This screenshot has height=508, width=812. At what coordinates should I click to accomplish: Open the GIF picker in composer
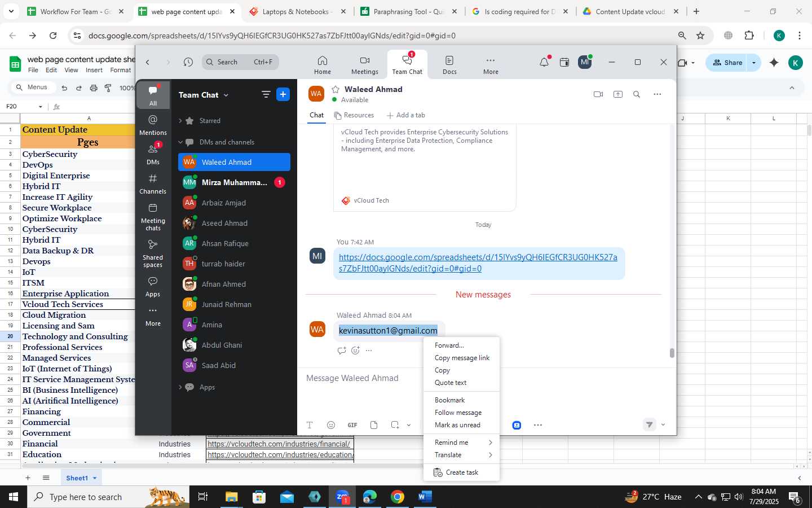(352, 425)
